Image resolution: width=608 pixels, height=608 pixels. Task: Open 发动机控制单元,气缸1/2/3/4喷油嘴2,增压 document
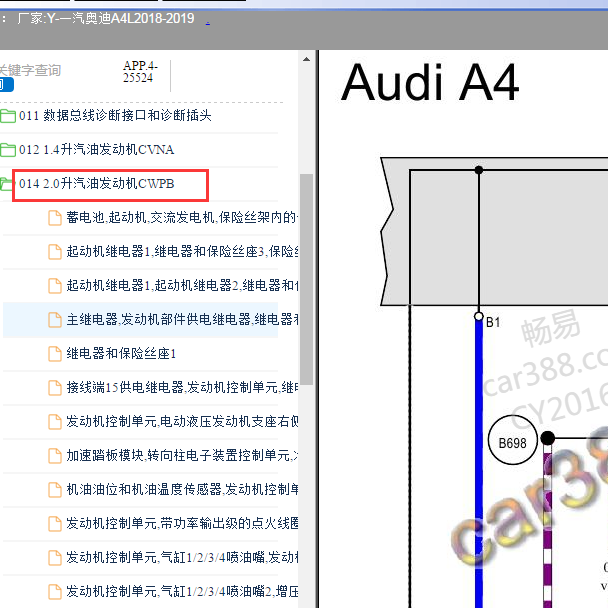point(182,591)
